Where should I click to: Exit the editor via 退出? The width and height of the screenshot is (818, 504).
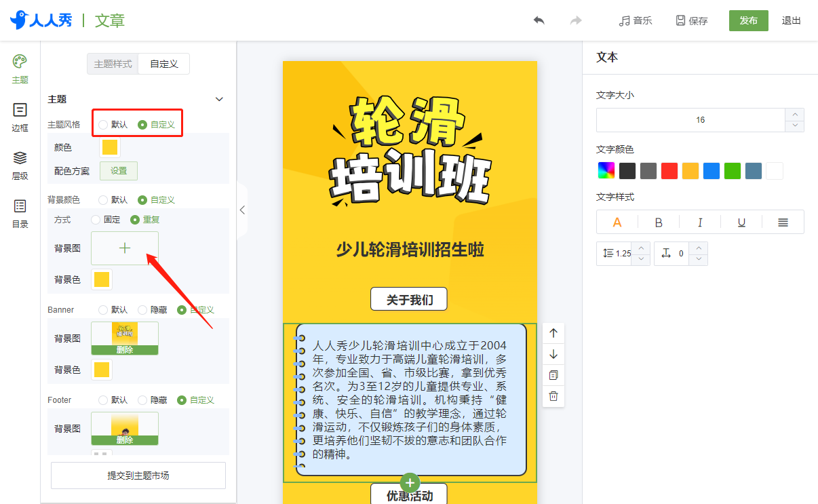pos(792,20)
